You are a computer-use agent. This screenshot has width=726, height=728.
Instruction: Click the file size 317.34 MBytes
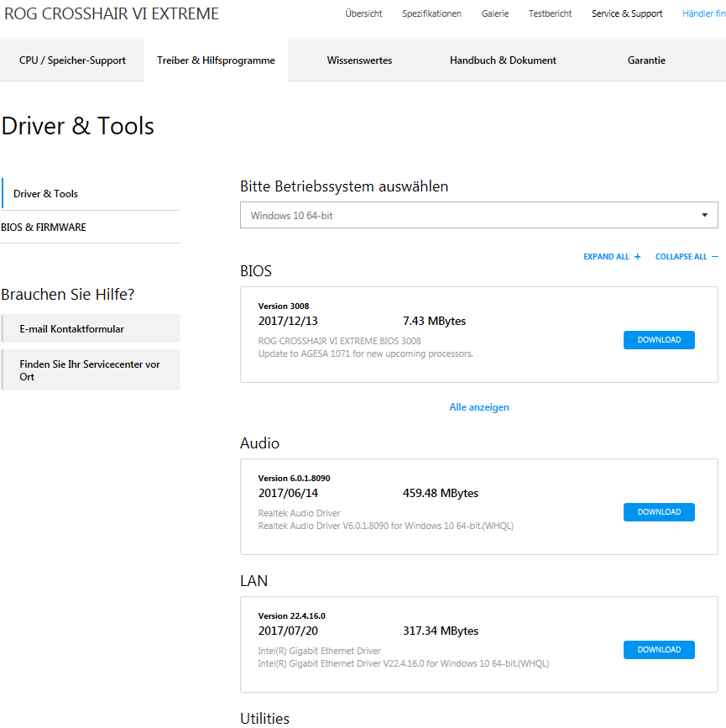coord(440,631)
